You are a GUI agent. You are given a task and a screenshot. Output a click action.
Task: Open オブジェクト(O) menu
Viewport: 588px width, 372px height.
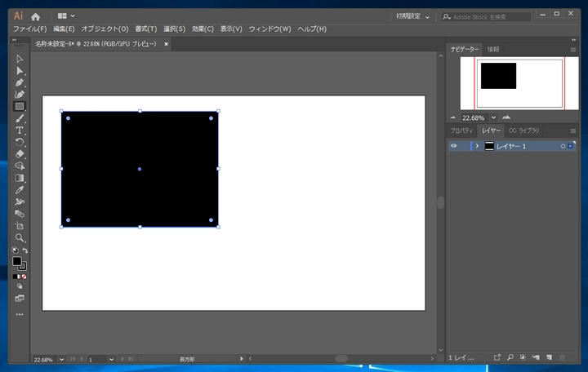point(105,29)
